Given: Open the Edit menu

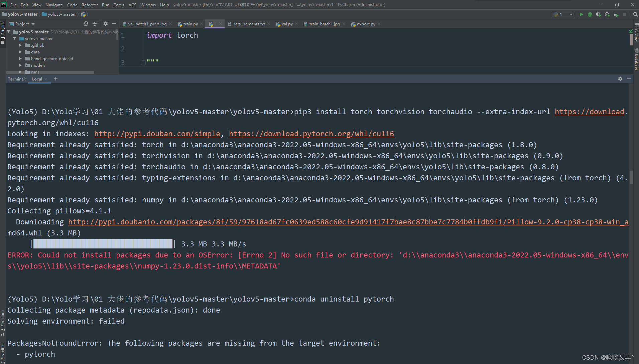Looking at the screenshot, I should (24, 5).
